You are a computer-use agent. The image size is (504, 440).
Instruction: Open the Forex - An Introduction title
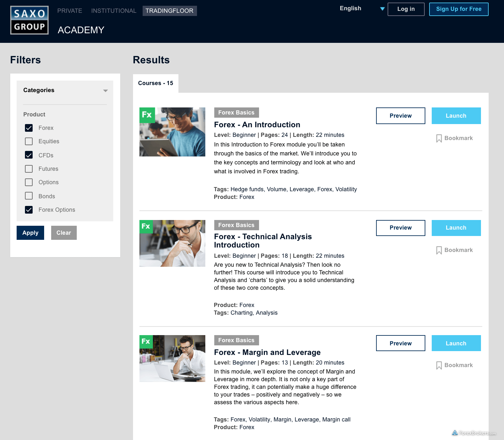(x=257, y=125)
